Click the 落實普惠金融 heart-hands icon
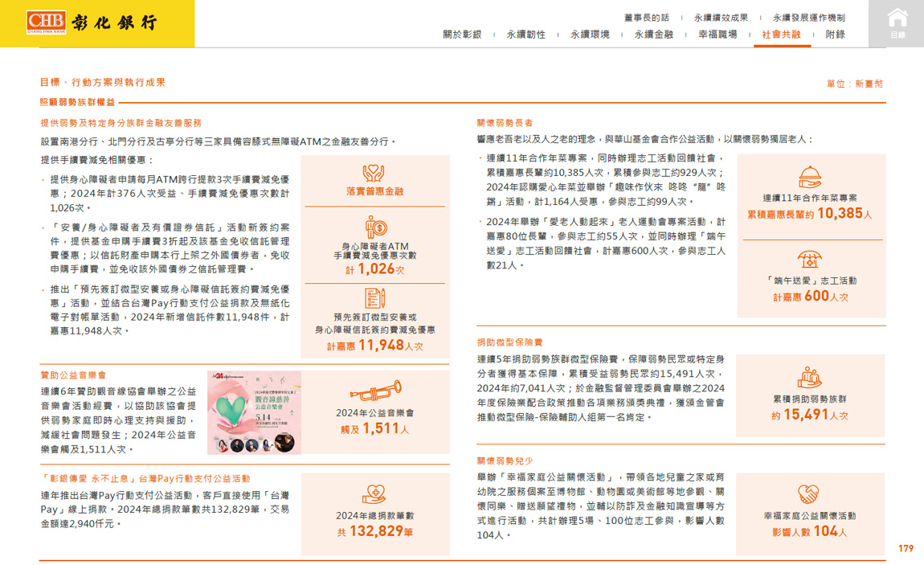The width and height of the screenshot is (924, 565). [x=374, y=173]
